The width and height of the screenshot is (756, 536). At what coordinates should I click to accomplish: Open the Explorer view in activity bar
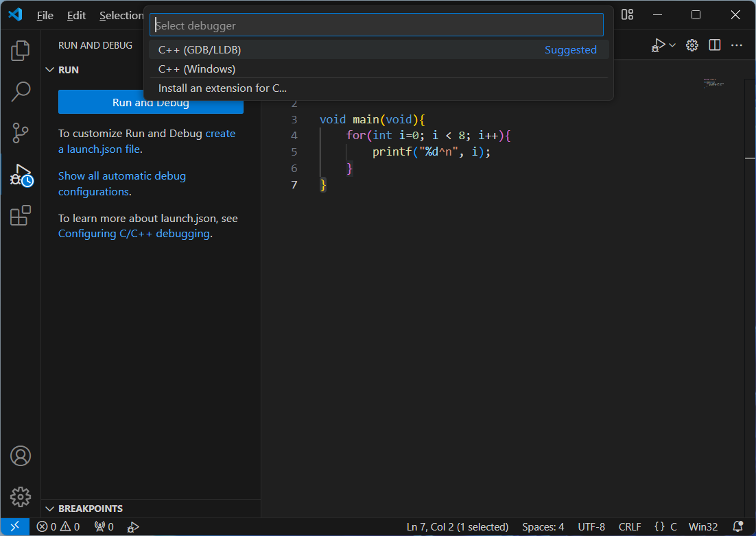tap(21, 50)
